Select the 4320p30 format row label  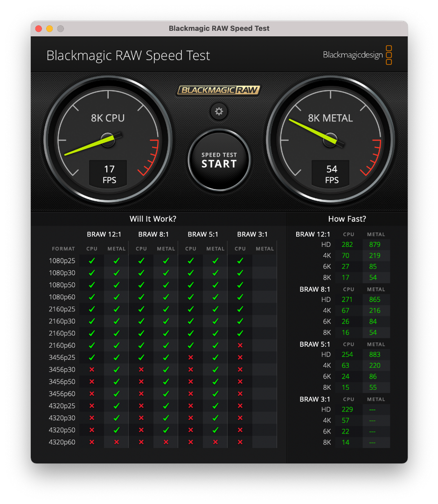62,418
